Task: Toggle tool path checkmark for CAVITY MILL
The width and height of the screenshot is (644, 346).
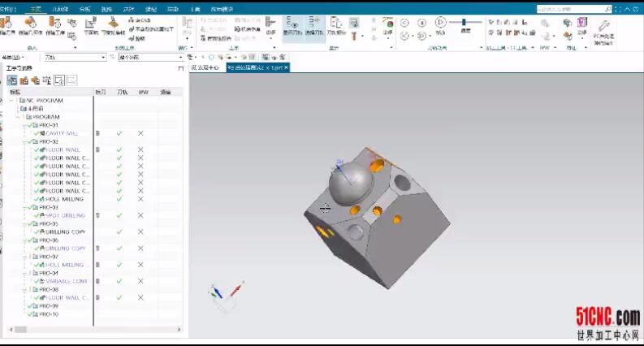Action: point(119,133)
